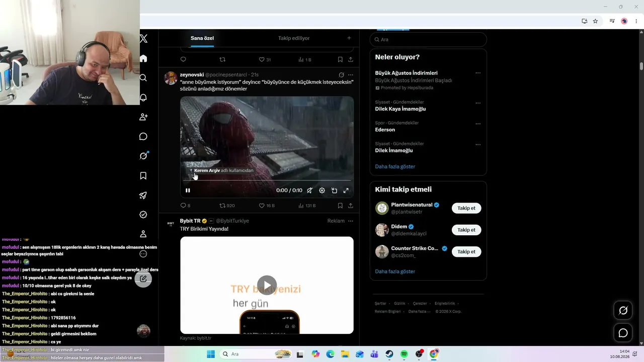The height and width of the screenshot is (362, 644).
Task: Open Kerem Arşiv source link on video
Action: pyautogui.click(x=221, y=170)
